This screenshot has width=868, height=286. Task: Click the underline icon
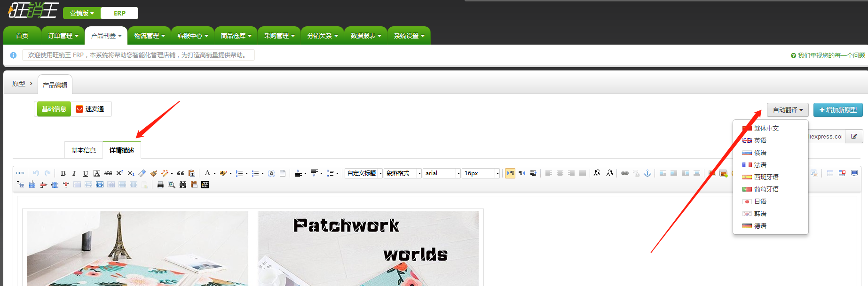(x=85, y=173)
